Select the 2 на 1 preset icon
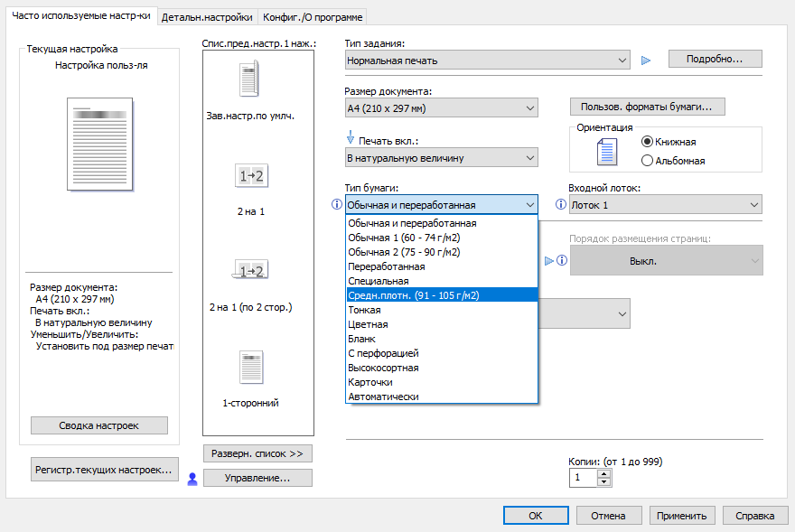This screenshot has width=795, height=532. pos(251,177)
